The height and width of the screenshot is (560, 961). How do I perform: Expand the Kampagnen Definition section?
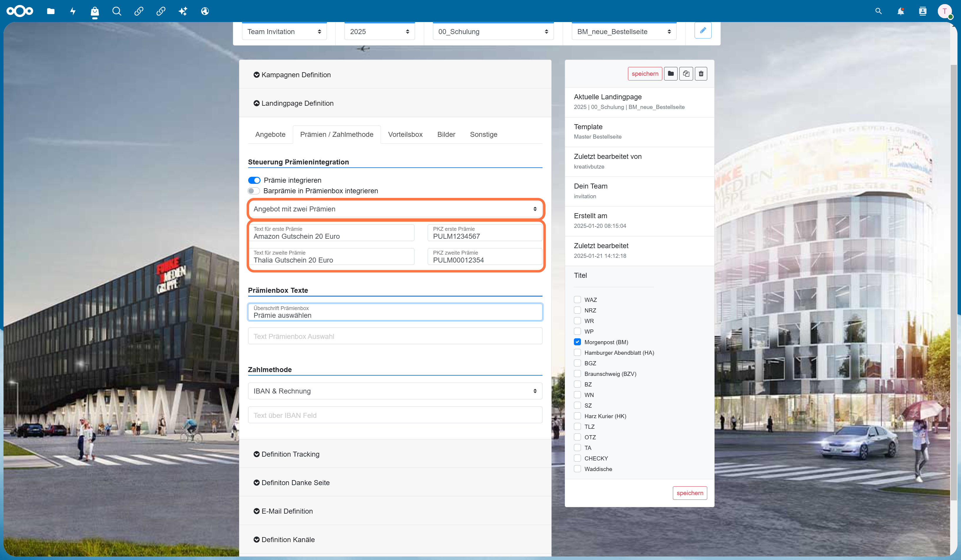[x=395, y=75]
